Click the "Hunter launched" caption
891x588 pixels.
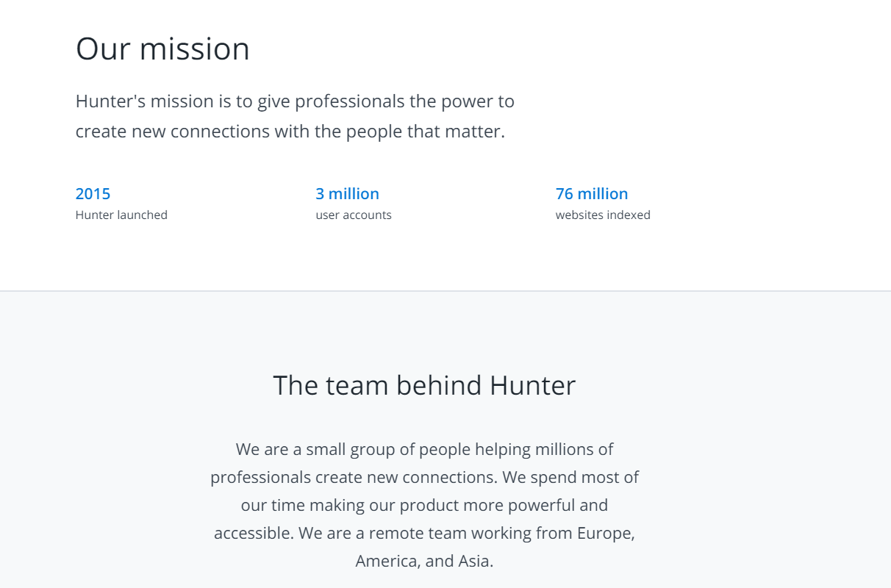pyautogui.click(x=121, y=215)
